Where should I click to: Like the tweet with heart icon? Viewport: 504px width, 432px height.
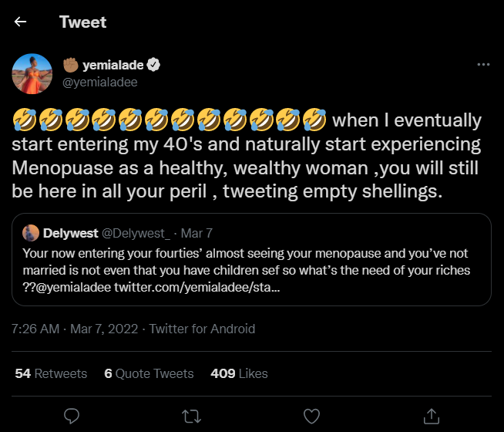point(311,416)
